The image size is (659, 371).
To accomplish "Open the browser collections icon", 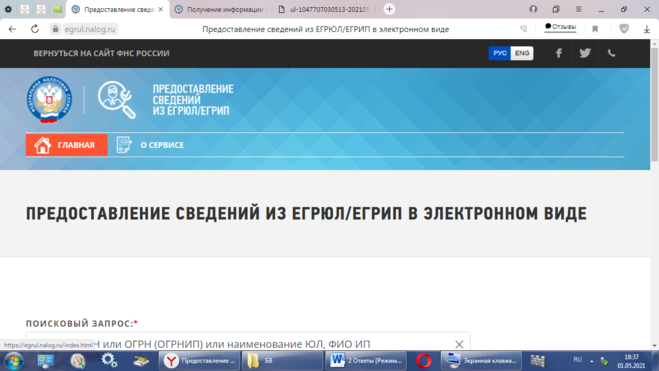I will [x=556, y=9].
